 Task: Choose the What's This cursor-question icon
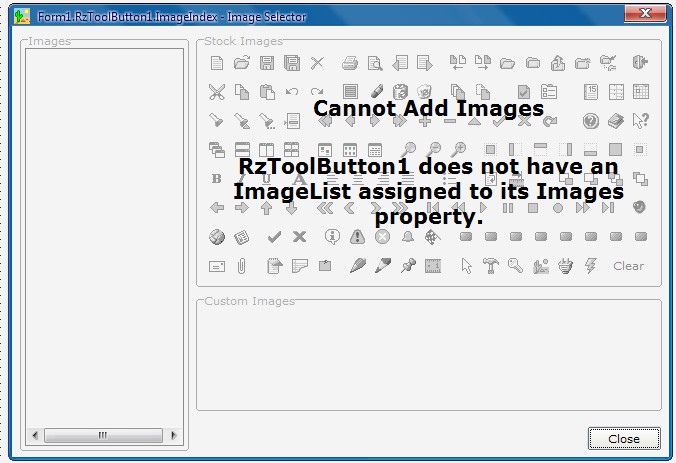(641, 121)
